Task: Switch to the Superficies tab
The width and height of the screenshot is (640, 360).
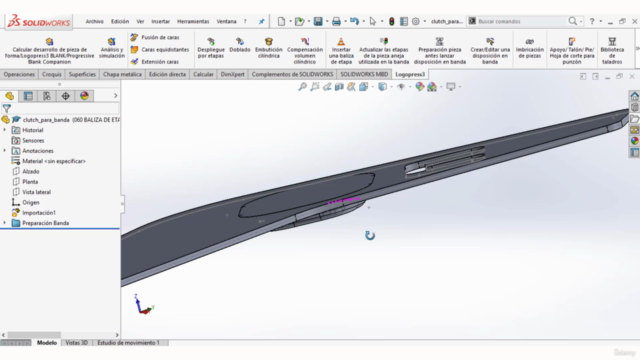Action: (82, 74)
